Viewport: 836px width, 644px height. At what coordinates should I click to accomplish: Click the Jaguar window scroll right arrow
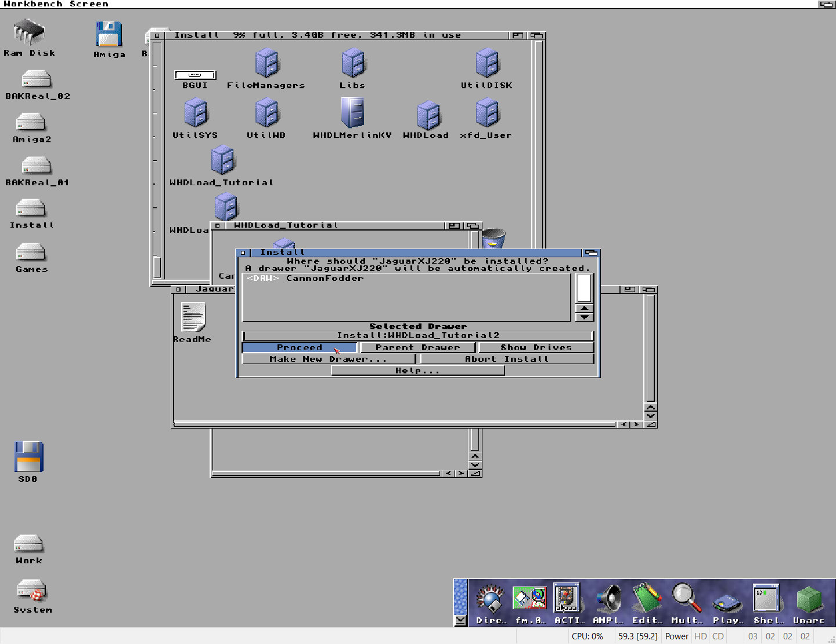[x=637, y=424]
